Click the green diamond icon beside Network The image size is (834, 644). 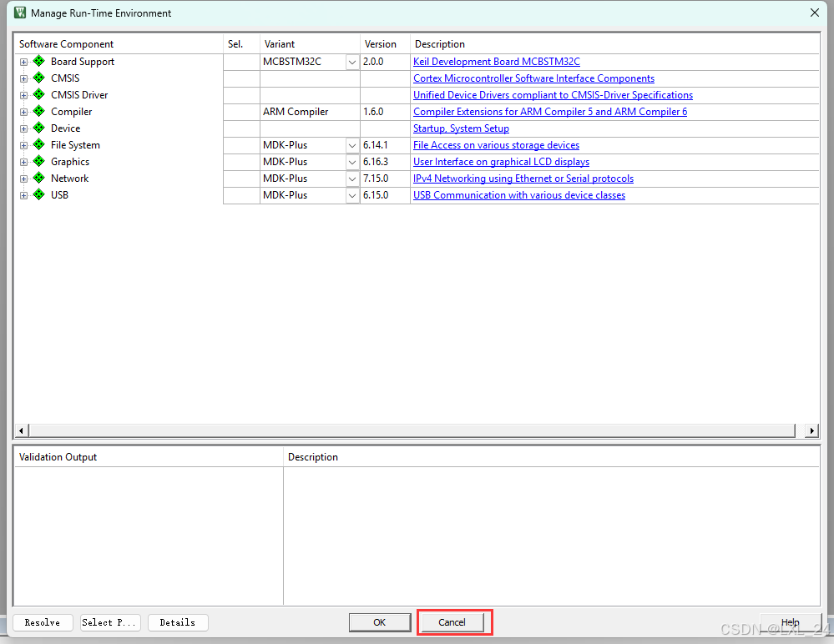[39, 178]
